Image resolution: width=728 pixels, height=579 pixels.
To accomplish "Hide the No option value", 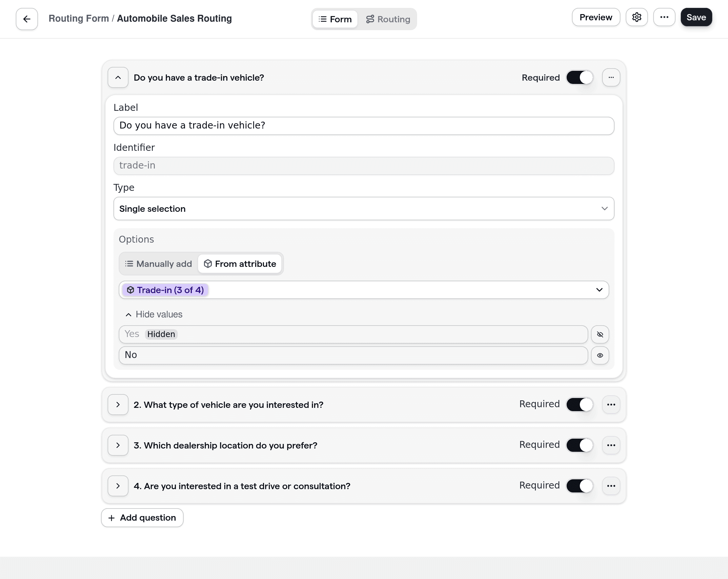I will click(x=600, y=355).
